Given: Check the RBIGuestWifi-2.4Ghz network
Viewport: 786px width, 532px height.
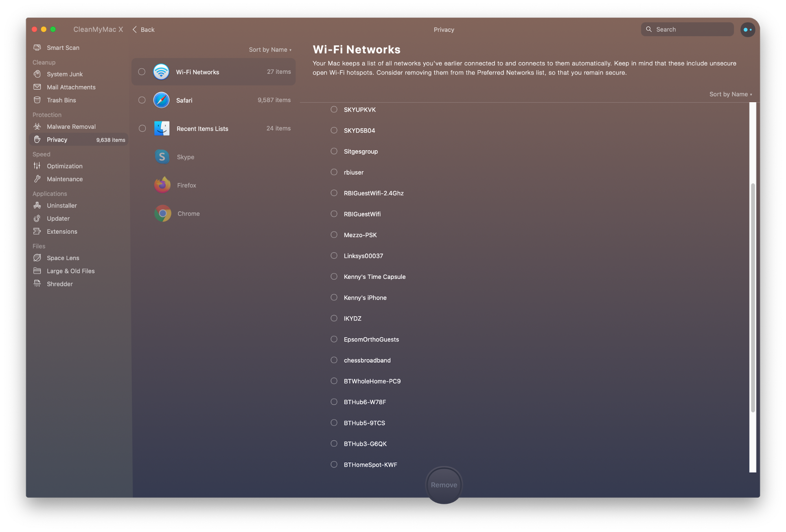Looking at the screenshot, I should (x=334, y=193).
